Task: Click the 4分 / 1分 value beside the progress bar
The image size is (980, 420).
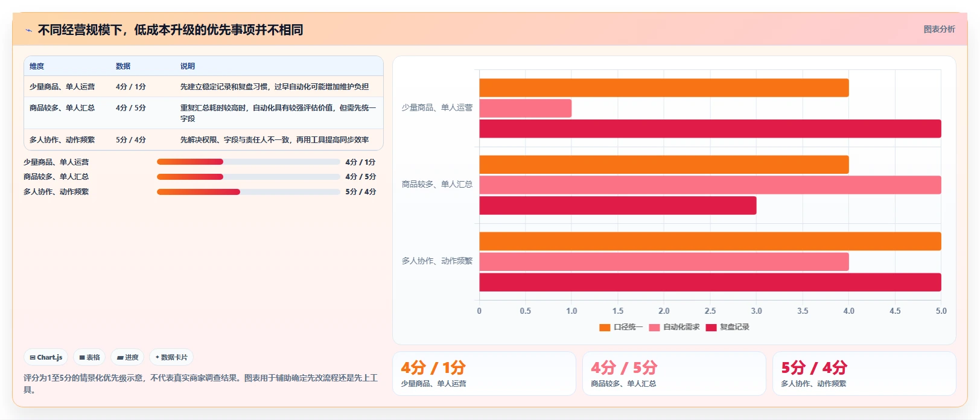Action: tap(360, 162)
